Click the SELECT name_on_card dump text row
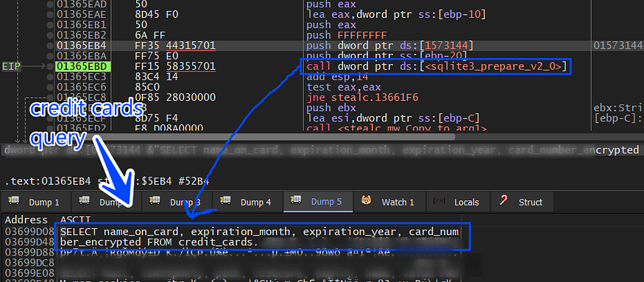This screenshot has width=644, height=282. coord(259,231)
